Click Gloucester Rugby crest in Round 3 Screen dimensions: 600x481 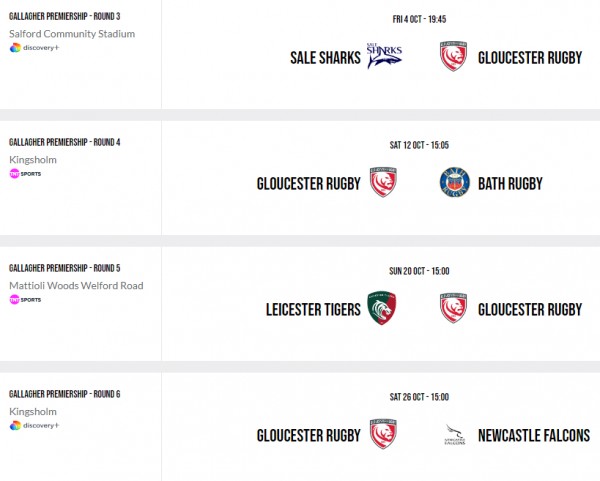pos(455,57)
